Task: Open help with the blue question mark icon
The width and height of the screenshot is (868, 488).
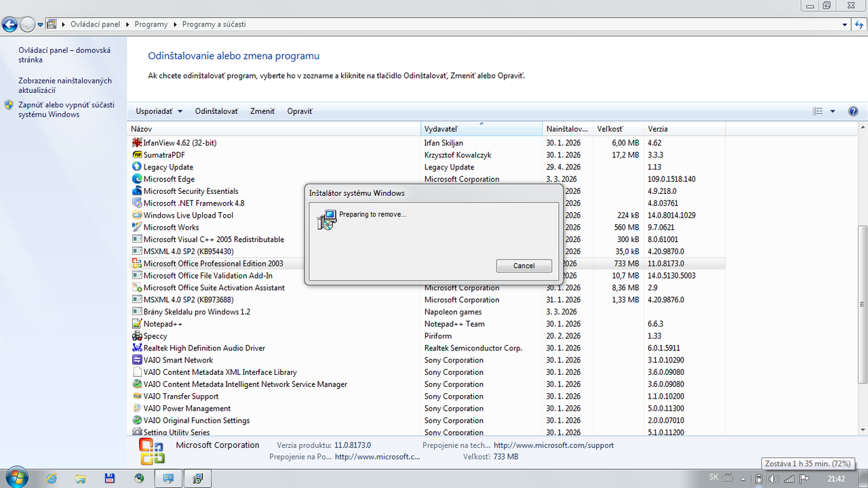Action: pos(853,111)
